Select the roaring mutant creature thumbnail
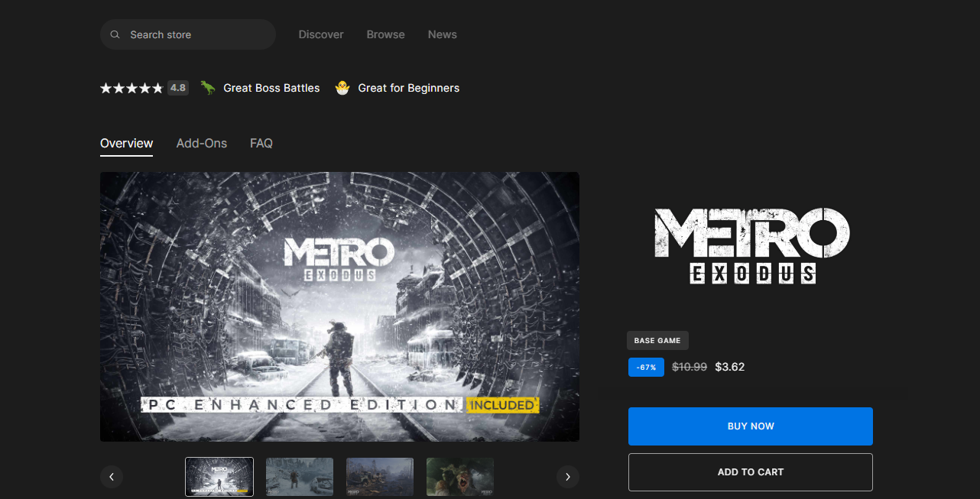The width and height of the screenshot is (980, 499). [459, 477]
